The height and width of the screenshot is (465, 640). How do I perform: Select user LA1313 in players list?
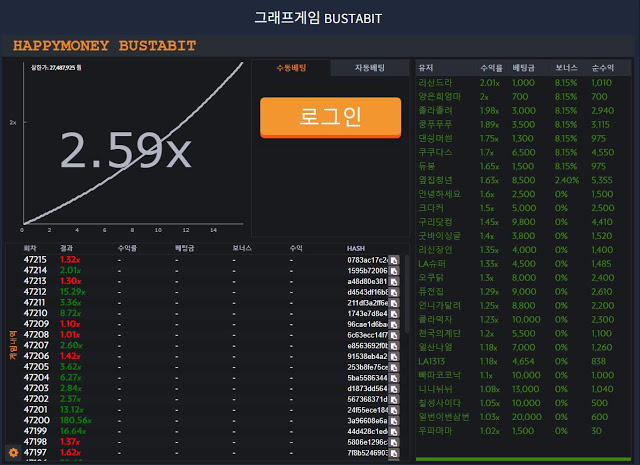click(x=431, y=361)
